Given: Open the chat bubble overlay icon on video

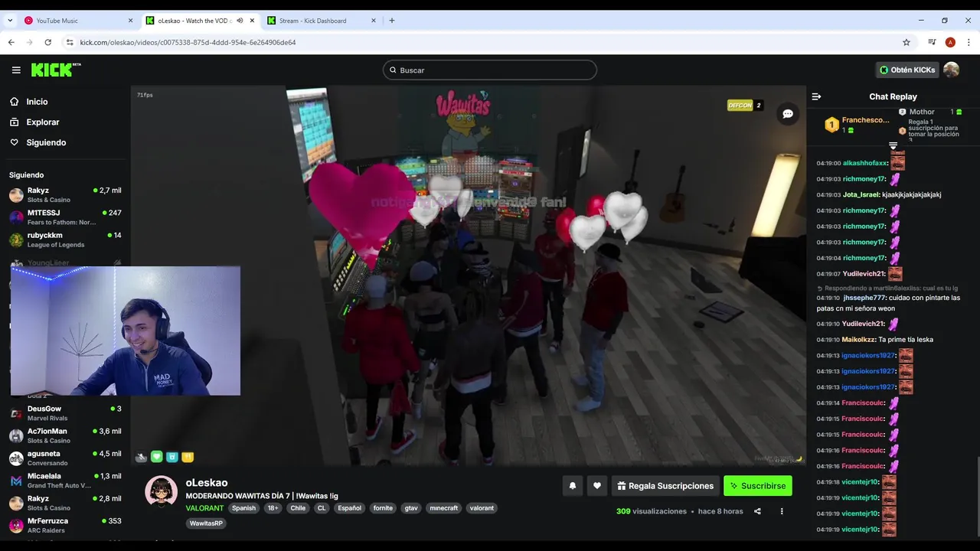Looking at the screenshot, I should coord(788,114).
